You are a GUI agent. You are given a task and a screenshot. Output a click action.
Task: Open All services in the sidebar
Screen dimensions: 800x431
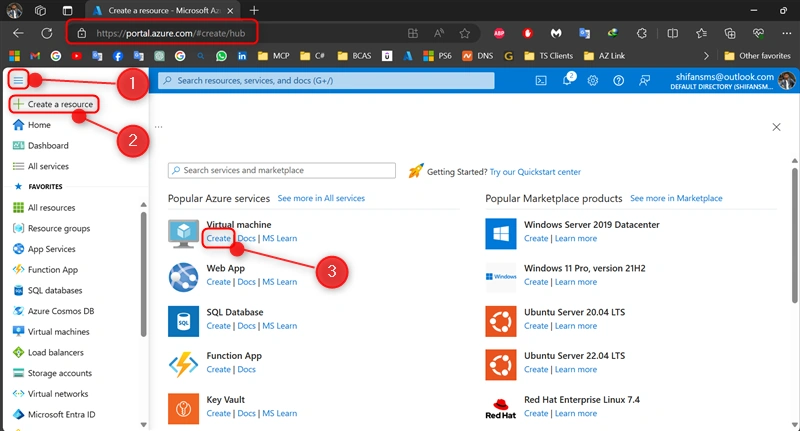pos(40,166)
